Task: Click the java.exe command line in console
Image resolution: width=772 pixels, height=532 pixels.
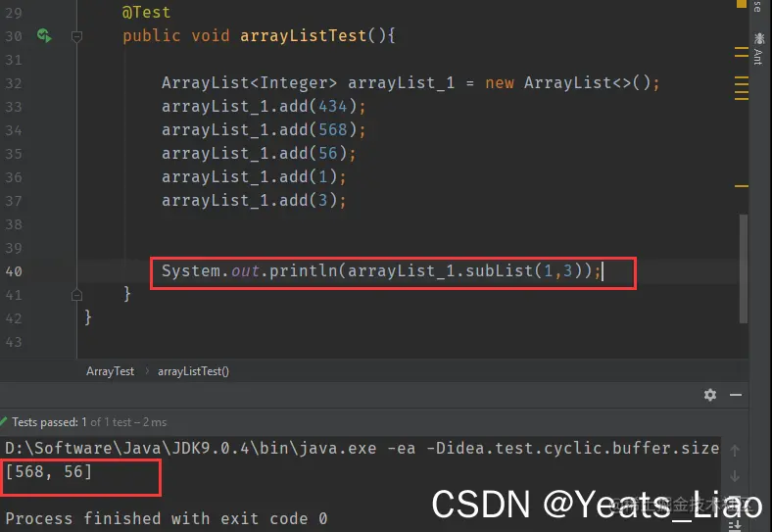Action: click(362, 449)
